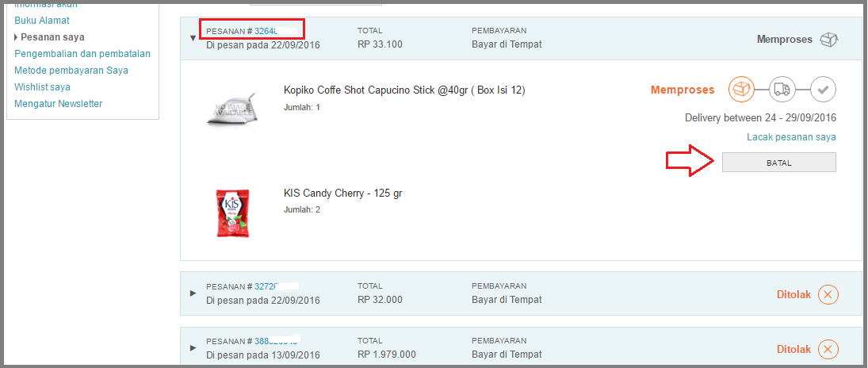Click Ditolak X icon for RP 1.979.000 order
The height and width of the screenshot is (368, 868).
(828, 349)
